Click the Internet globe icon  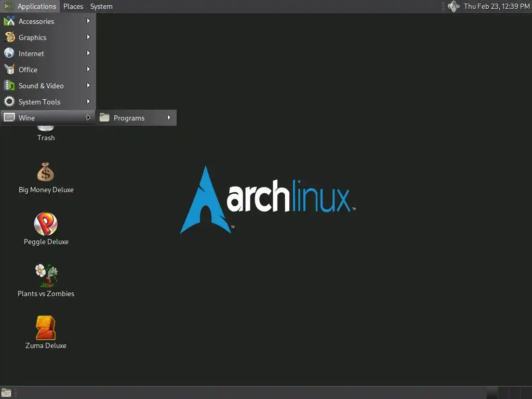pyautogui.click(x=9, y=54)
